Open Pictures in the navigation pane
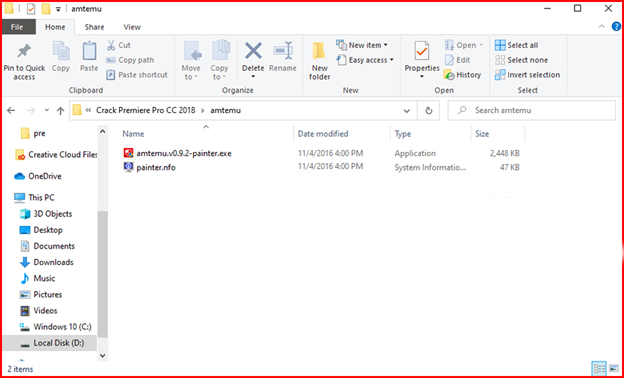The image size is (624, 378). pos(41,294)
